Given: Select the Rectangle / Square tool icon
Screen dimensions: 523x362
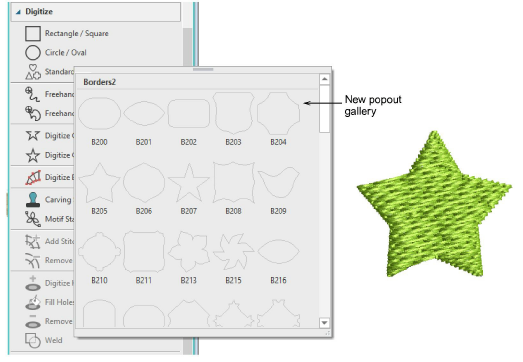Looking at the screenshot, I should (x=33, y=34).
